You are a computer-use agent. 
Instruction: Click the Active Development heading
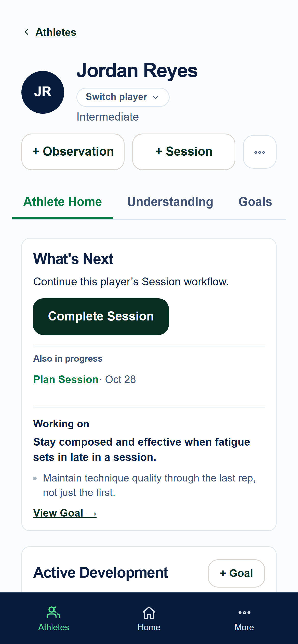(x=101, y=573)
